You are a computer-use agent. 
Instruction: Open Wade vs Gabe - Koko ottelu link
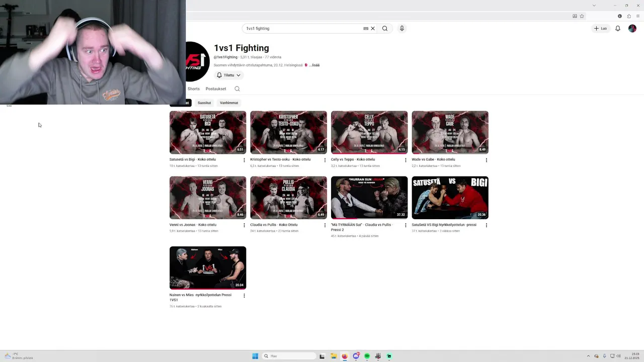click(433, 159)
